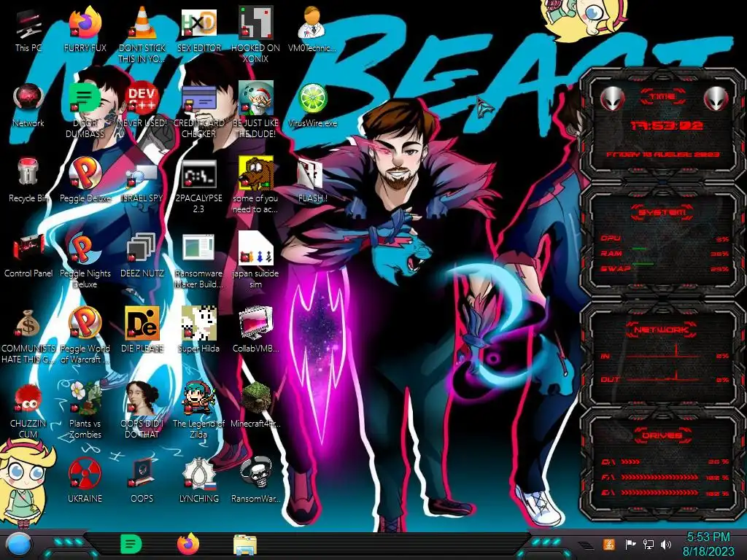Open the HxD hex editor shortcut
The height and width of the screenshot is (560, 747).
pos(198,29)
